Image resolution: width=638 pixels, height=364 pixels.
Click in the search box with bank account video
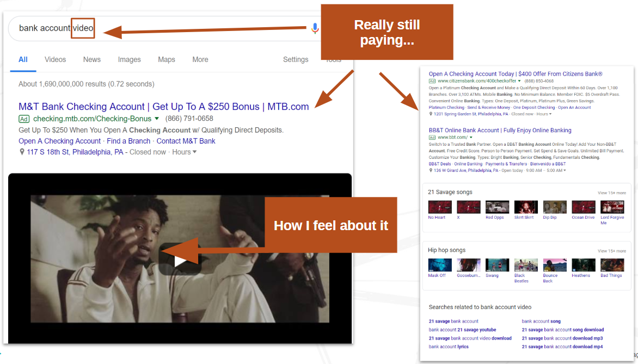coord(163,28)
